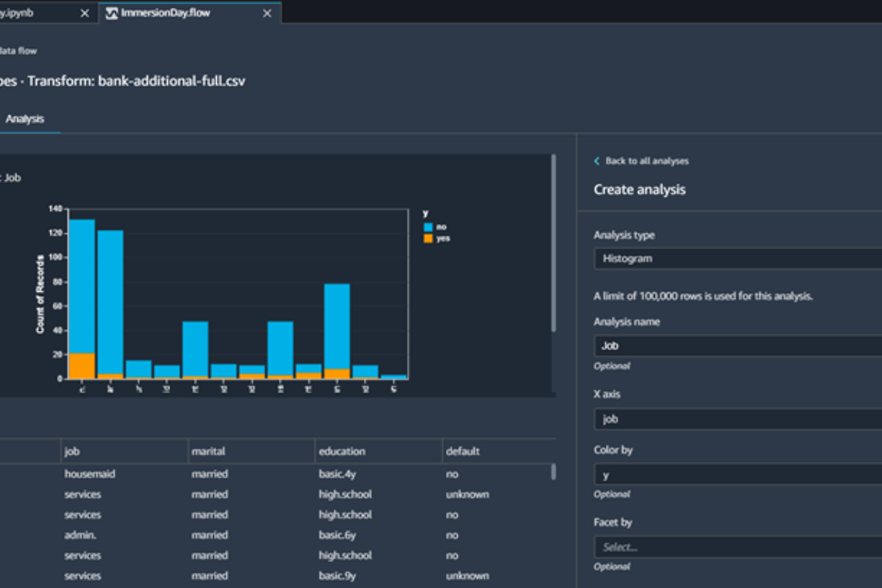
Task: Click the tallest blue histogram bar
Action: pos(82,286)
